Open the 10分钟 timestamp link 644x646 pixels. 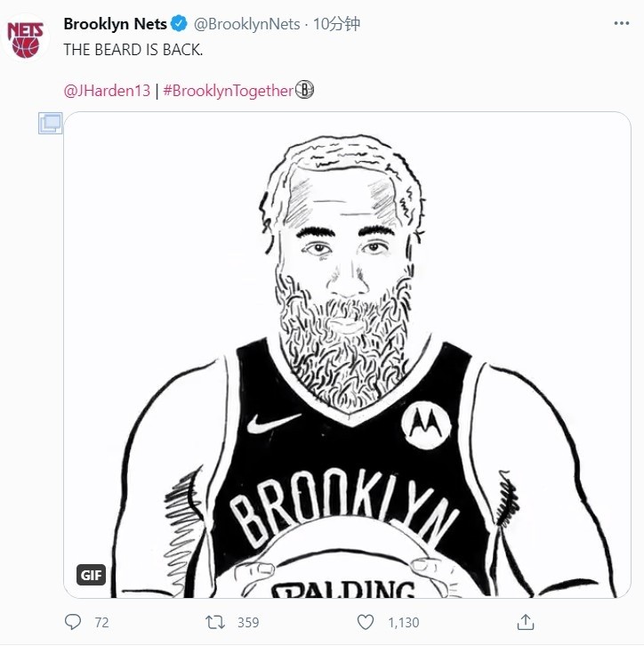pyautogui.click(x=336, y=24)
